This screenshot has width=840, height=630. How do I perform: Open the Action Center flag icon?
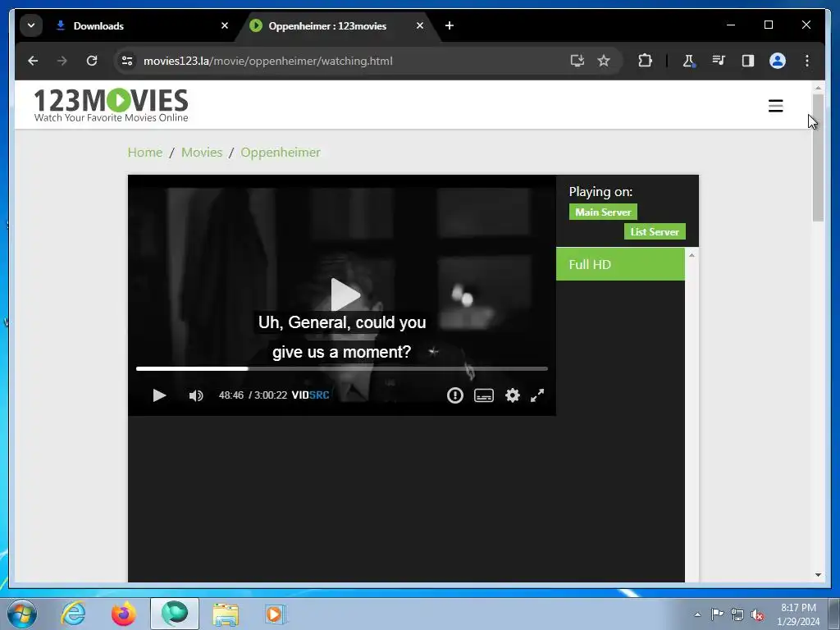coord(717,614)
